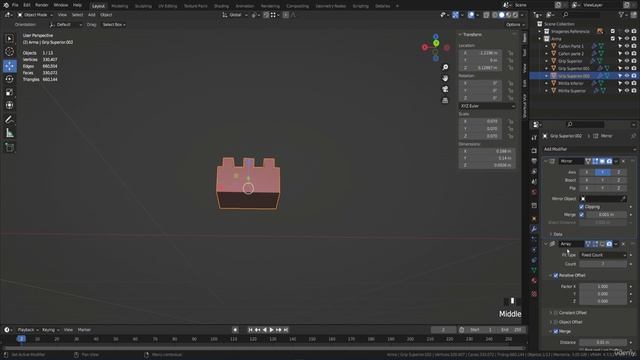Viewport: 640px width, 360px height.
Task: Expand the Imagenes Referencia collection
Action: (x=540, y=31)
